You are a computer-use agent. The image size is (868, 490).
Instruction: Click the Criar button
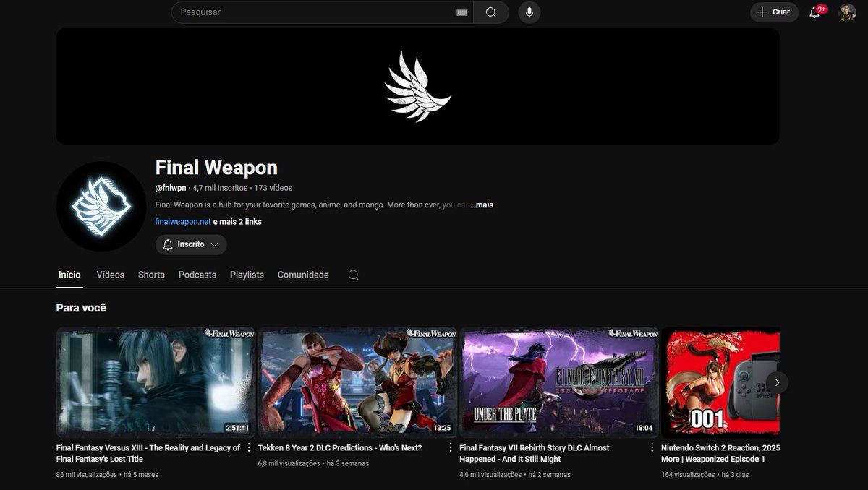point(774,12)
